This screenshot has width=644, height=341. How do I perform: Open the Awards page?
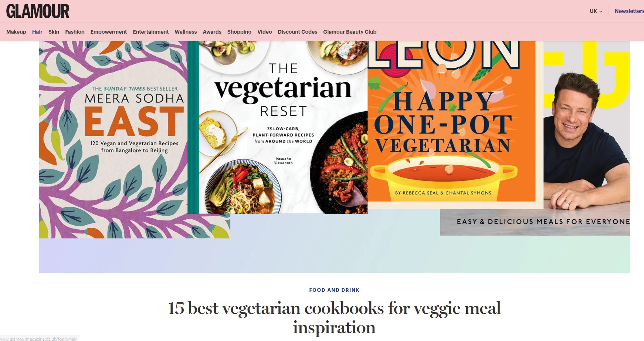[x=212, y=32]
